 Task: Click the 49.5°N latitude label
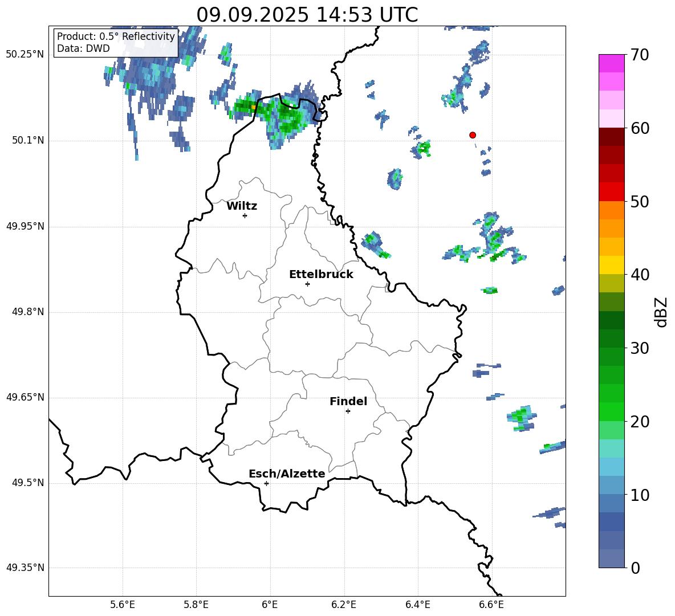click(28, 483)
